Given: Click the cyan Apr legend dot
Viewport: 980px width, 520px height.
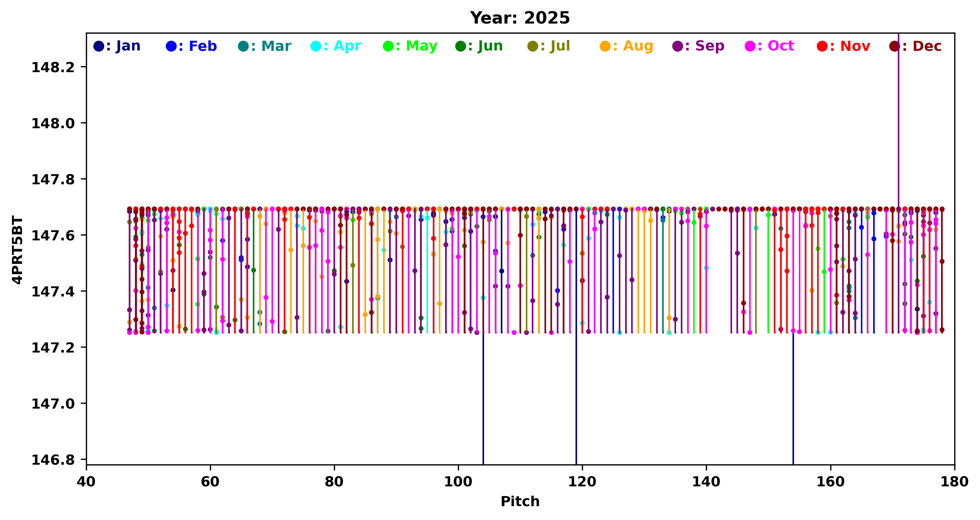Looking at the screenshot, I should (316, 46).
